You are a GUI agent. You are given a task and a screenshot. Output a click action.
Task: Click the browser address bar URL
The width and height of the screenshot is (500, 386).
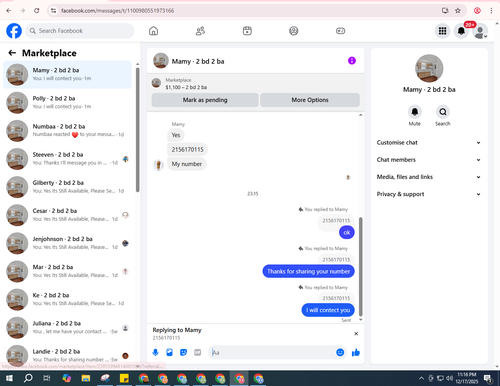coord(118,11)
